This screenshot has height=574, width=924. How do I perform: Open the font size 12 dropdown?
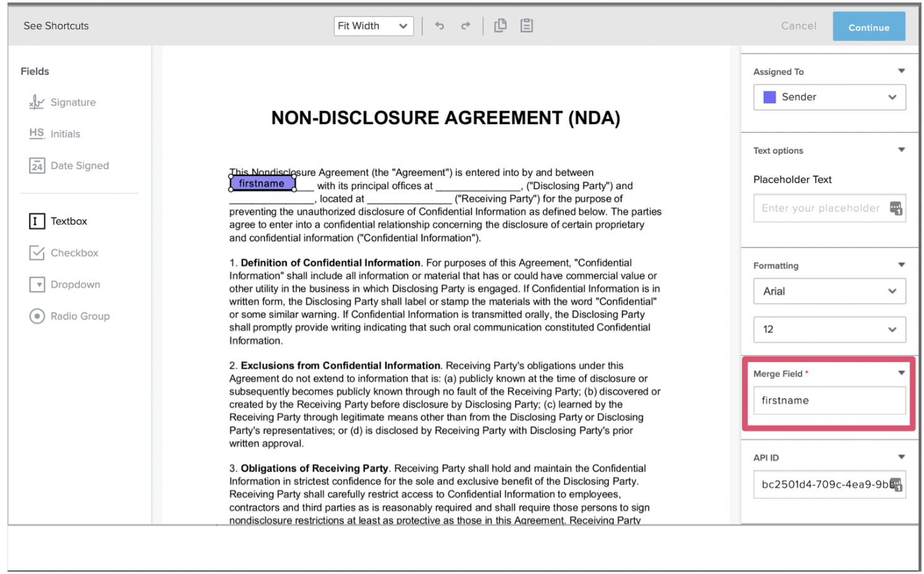click(x=830, y=329)
